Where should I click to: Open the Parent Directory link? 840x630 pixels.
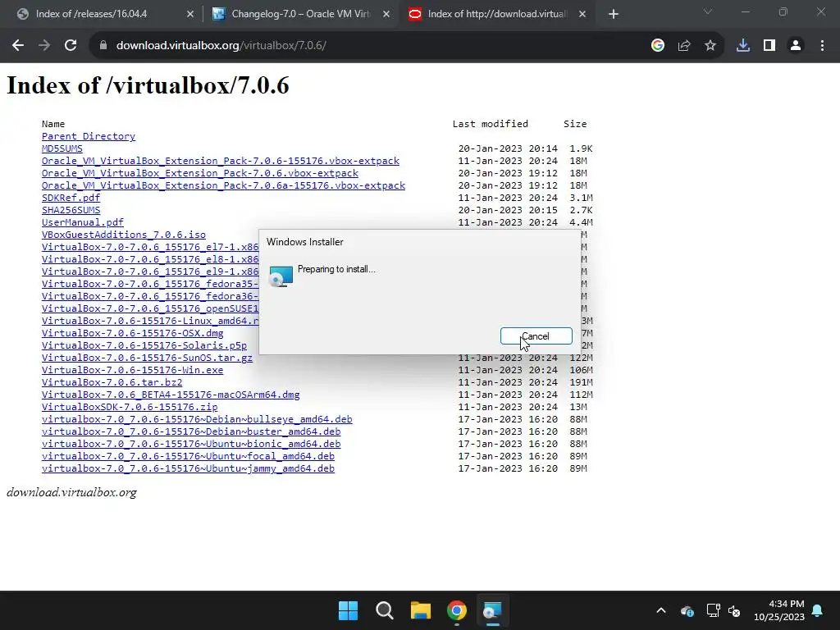[x=89, y=136]
